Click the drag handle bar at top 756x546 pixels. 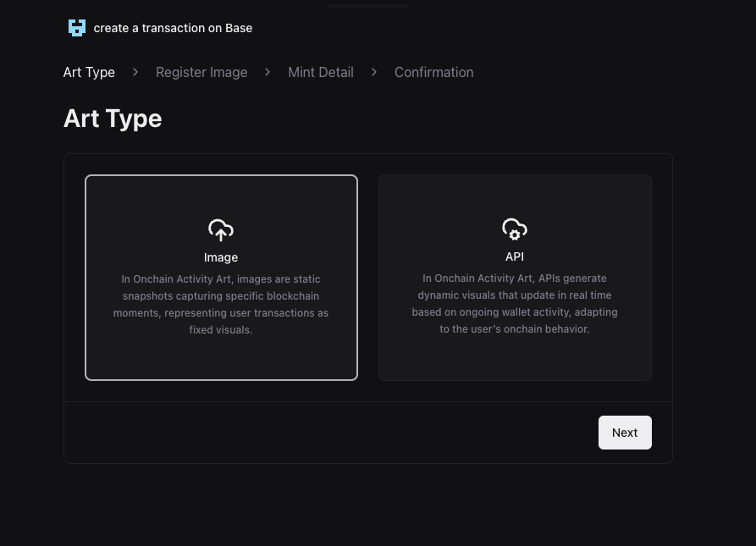(368, 5)
